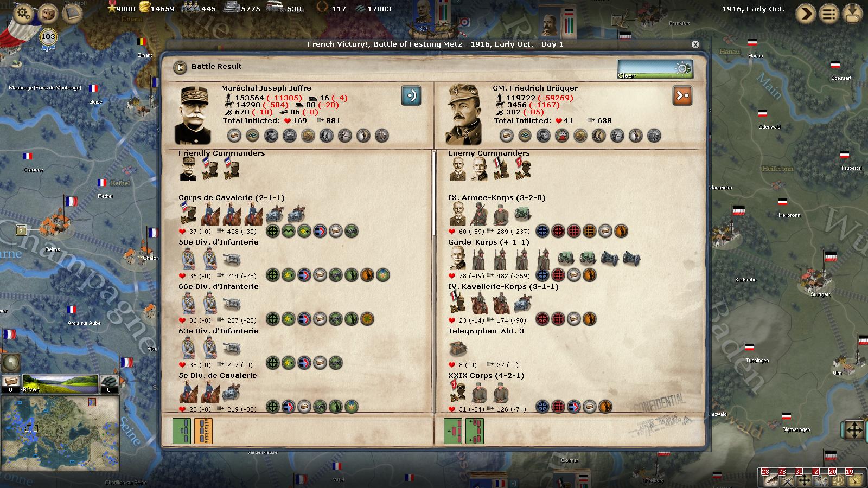Click the Clear weather indicator

[x=655, y=69]
